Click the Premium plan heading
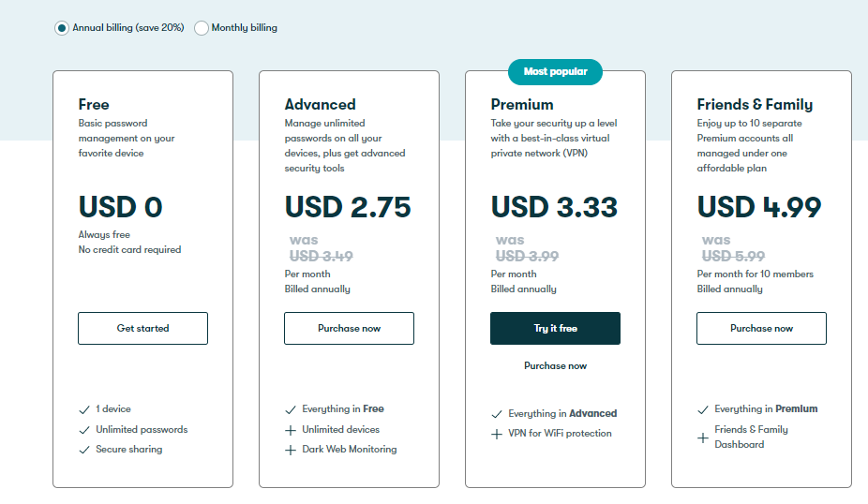 pyautogui.click(x=522, y=105)
